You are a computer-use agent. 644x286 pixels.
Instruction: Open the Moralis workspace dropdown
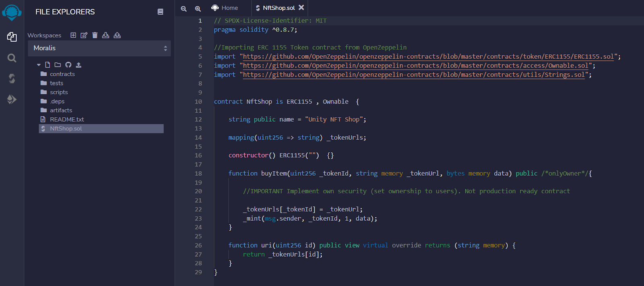(x=99, y=48)
